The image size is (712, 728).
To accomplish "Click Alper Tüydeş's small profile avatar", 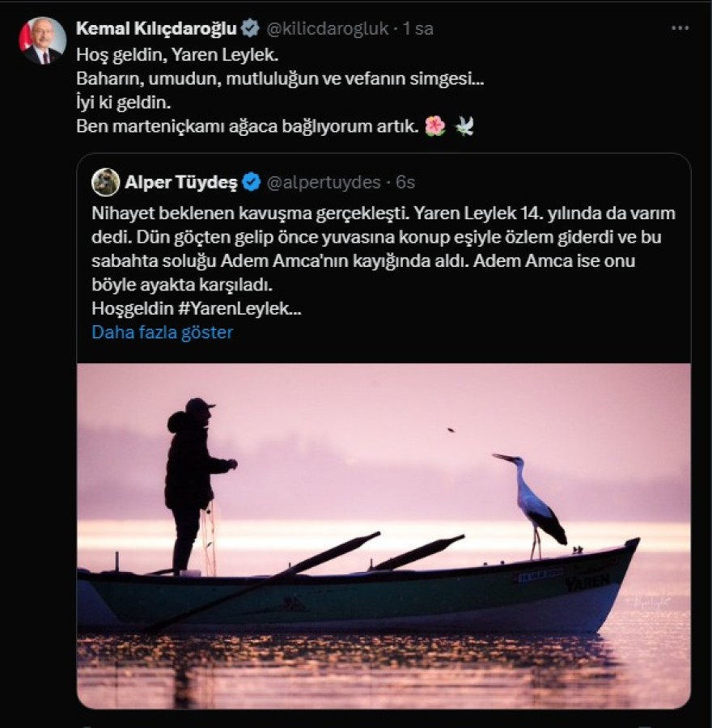I will pos(105,182).
